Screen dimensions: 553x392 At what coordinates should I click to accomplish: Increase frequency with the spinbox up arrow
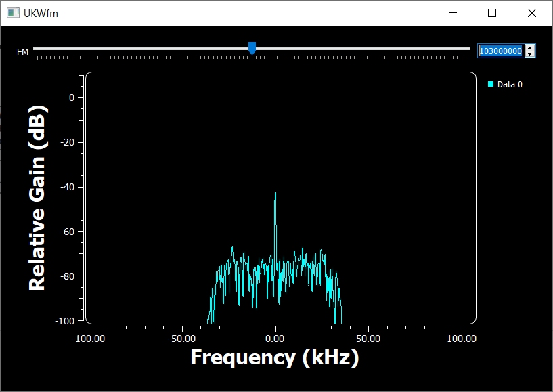(x=530, y=47)
